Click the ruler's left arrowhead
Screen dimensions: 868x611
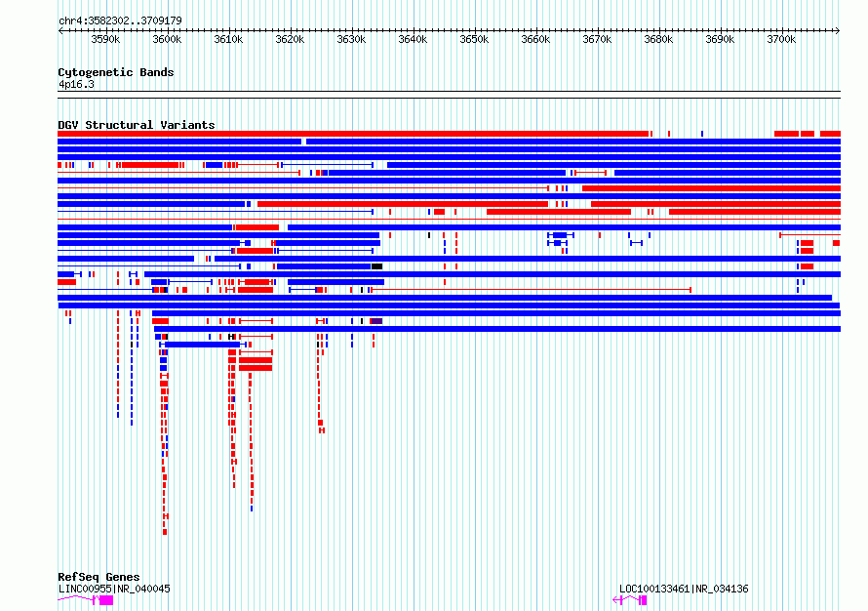click(x=60, y=30)
